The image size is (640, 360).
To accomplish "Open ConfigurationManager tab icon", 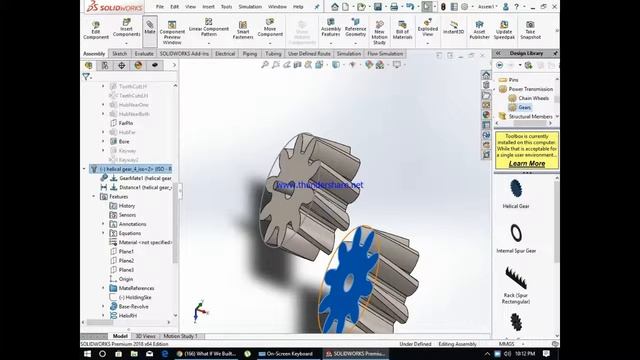I will point(122,65).
